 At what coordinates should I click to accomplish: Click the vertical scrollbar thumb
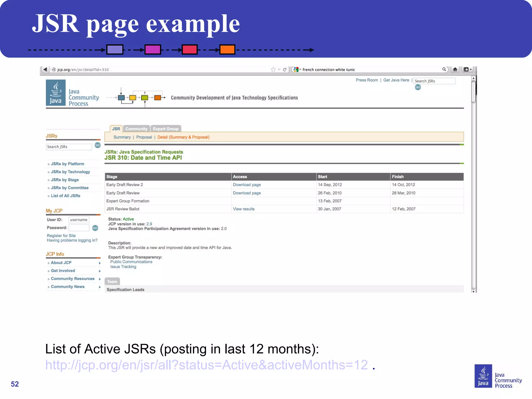[474, 92]
